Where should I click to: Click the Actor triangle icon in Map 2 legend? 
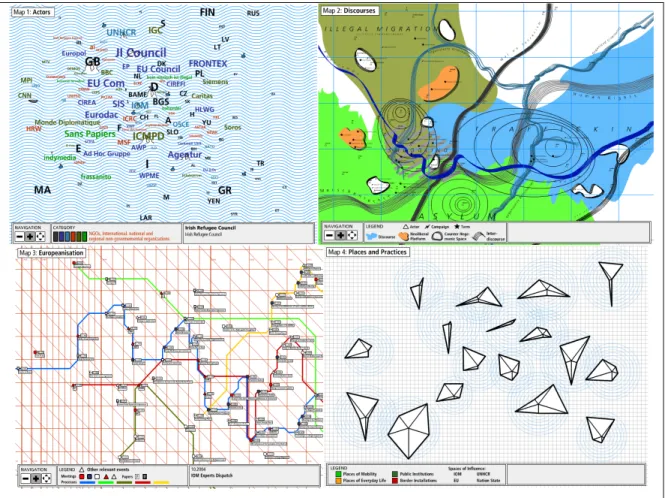[405, 227]
